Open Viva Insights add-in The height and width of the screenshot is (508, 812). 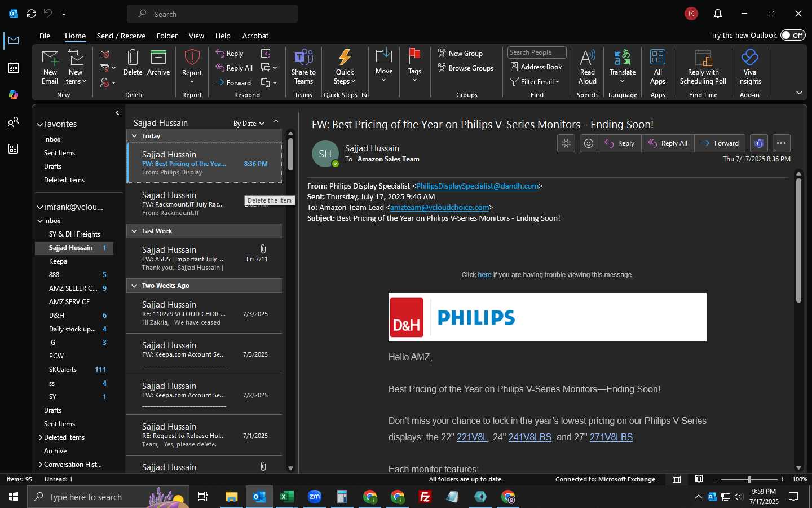tap(749, 67)
